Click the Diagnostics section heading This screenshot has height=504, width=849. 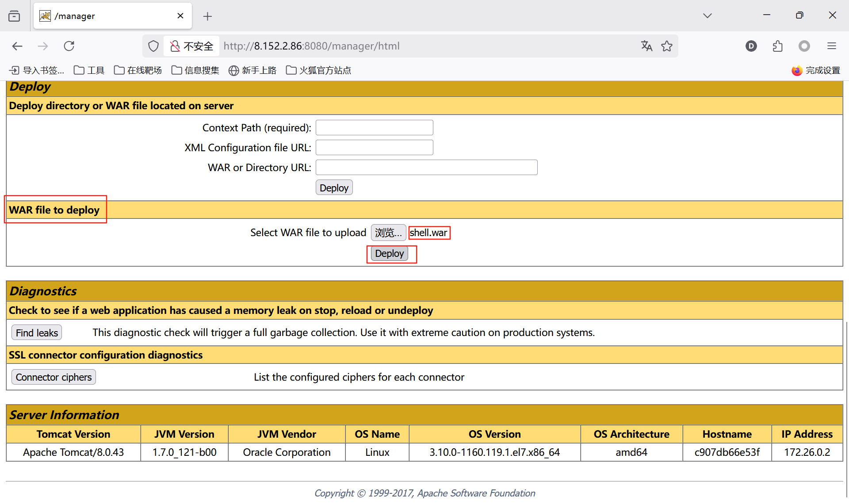(43, 291)
